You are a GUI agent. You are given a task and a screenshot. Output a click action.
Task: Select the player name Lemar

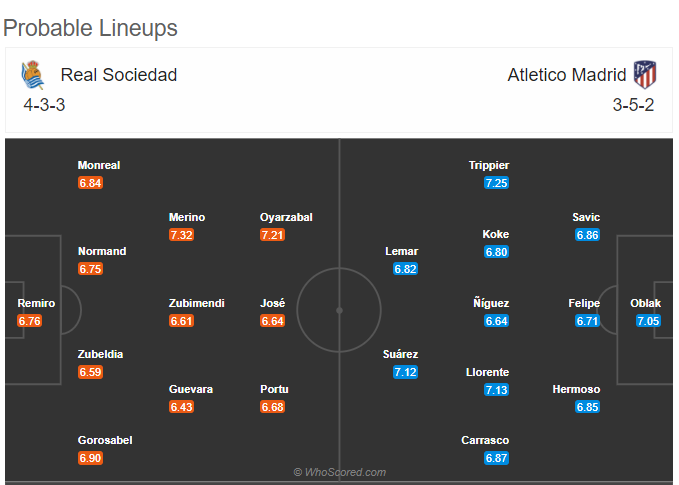[402, 251]
